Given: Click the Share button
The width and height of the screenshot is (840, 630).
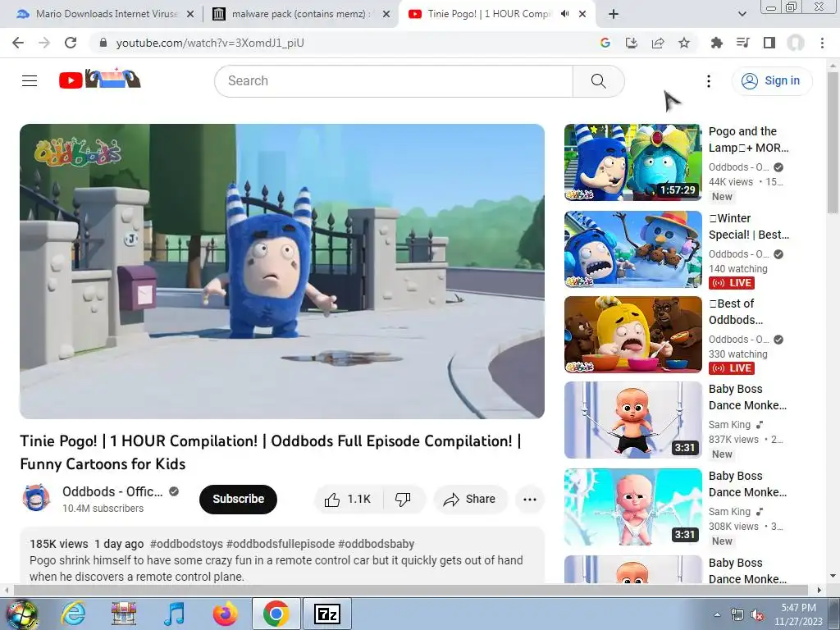Looking at the screenshot, I should tap(470, 500).
